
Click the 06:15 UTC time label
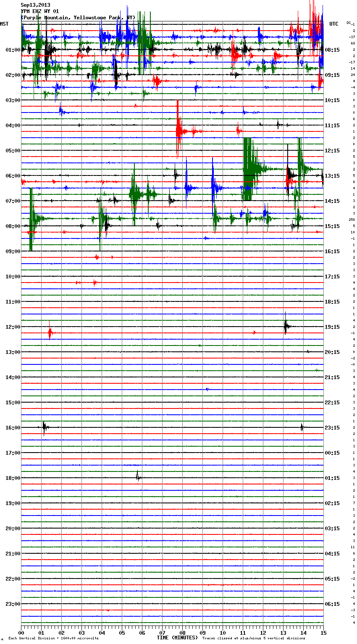coord(332,604)
